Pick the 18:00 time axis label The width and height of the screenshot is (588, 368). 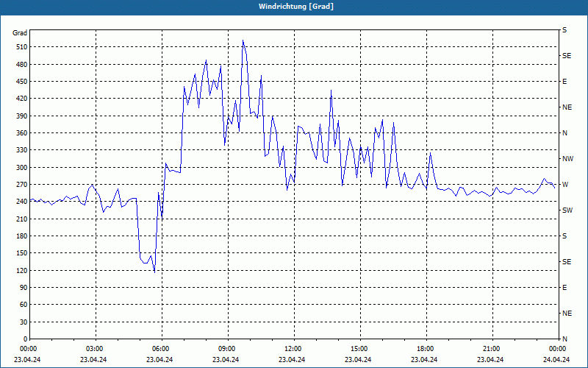point(424,349)
